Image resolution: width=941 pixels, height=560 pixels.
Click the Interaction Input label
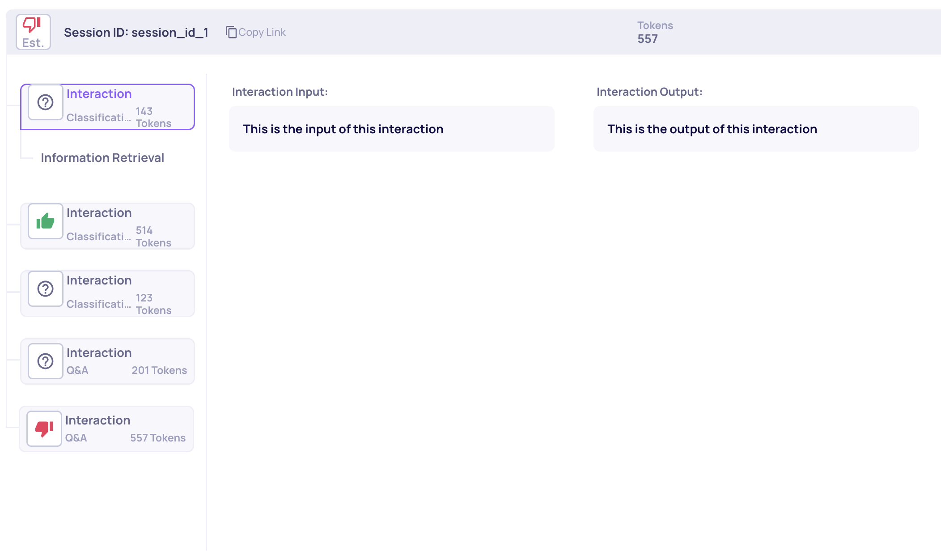point(280,92)
